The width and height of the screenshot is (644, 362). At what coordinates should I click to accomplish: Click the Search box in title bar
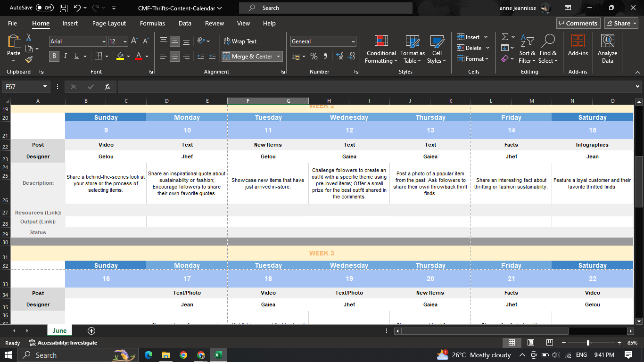click(x=325, y=8)
